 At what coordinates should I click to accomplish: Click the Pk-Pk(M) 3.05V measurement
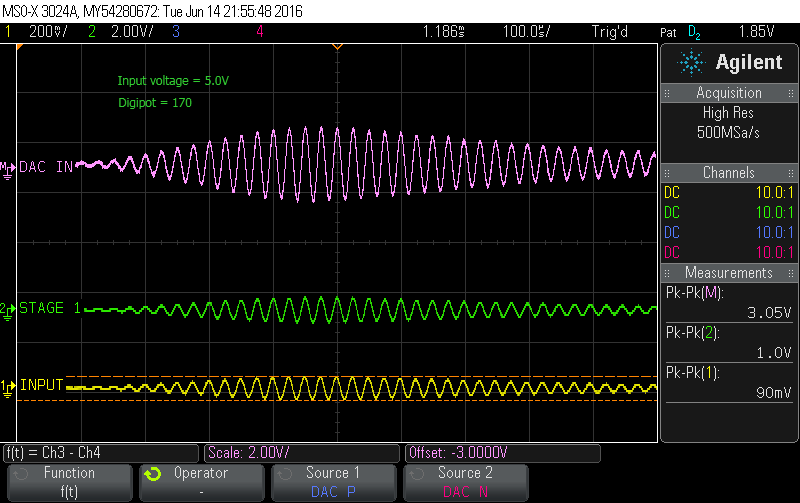click(729, 303)
